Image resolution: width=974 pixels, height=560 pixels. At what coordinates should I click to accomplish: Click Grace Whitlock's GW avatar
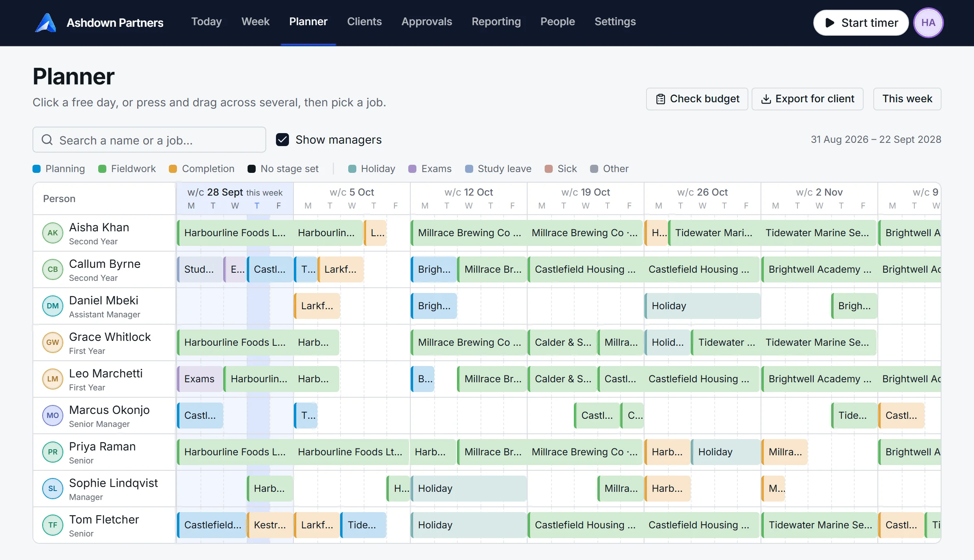click(x=53, y=342)
